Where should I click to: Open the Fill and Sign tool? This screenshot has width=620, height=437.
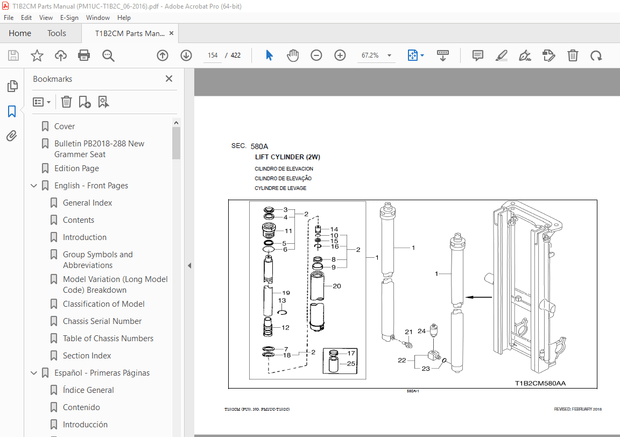525,55
